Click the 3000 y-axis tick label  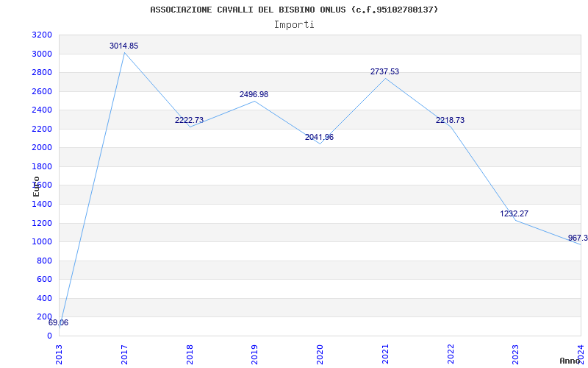[42, 54]
